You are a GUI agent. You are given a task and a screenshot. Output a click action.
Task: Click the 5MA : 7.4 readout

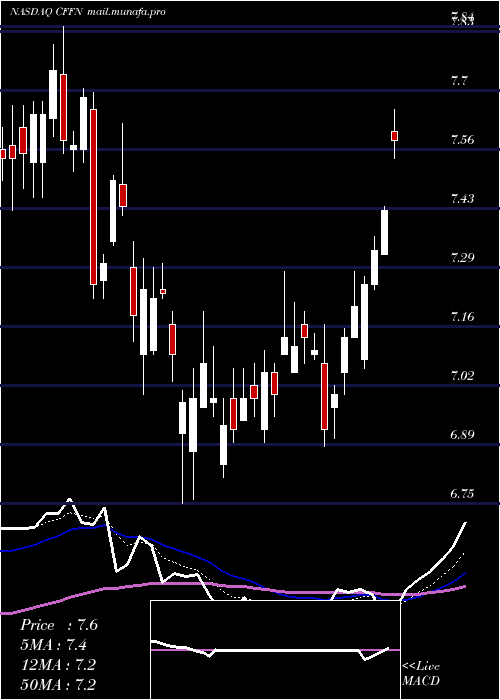tap(53, 645)
